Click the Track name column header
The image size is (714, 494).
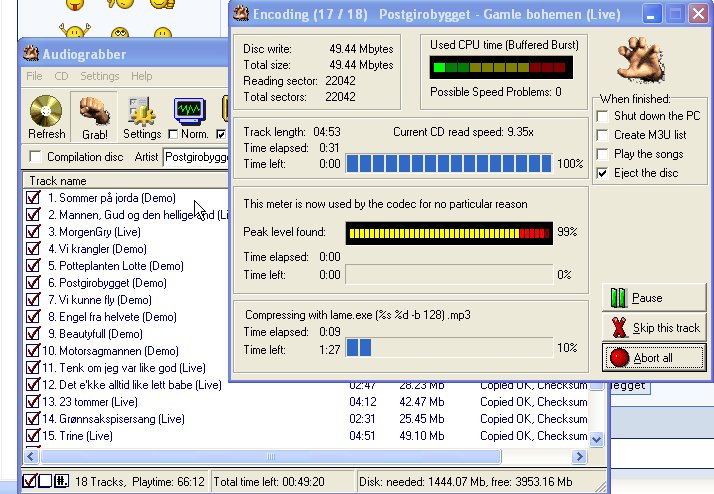click(125, 181)
